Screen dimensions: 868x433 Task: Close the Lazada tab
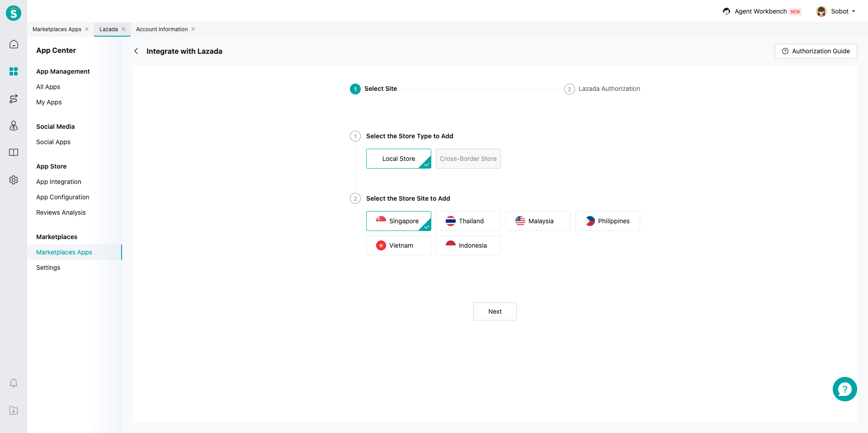coord(123,29)
